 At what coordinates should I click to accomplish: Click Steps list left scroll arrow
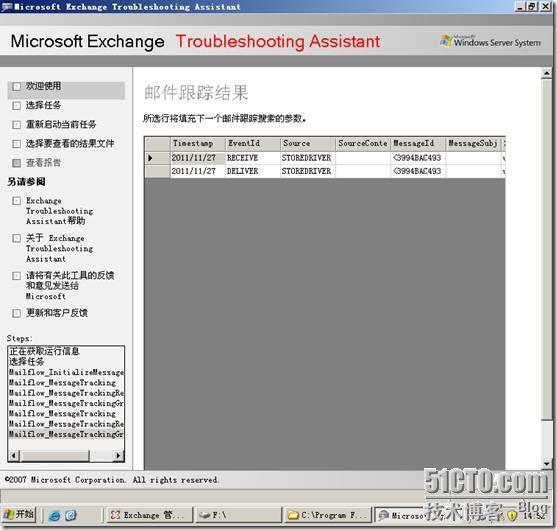click(x=14, y=455)
